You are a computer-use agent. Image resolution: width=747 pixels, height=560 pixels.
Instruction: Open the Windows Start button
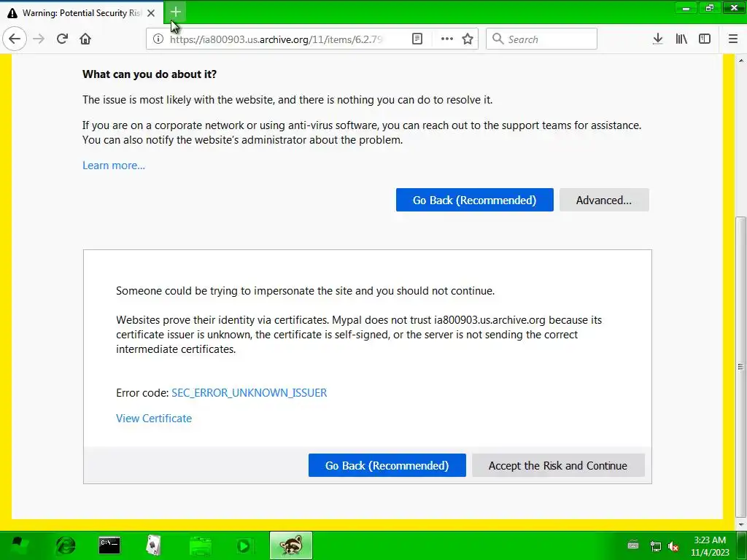18,545
